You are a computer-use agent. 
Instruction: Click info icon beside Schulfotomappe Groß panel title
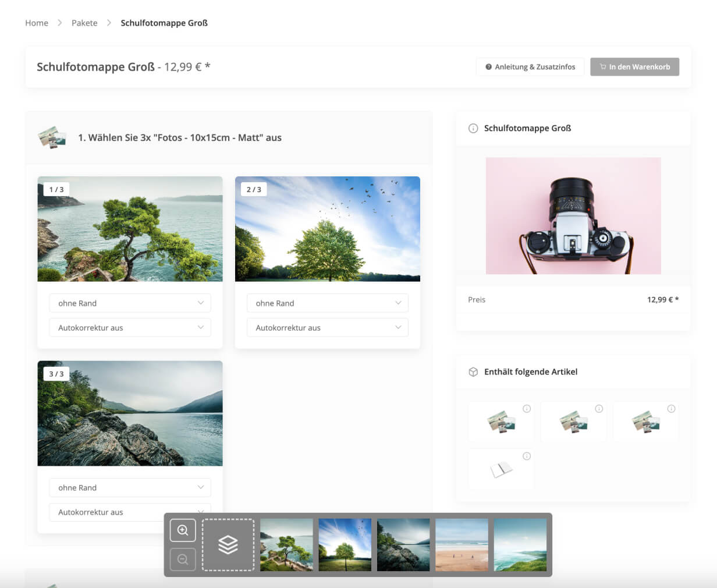pos(473,128)
